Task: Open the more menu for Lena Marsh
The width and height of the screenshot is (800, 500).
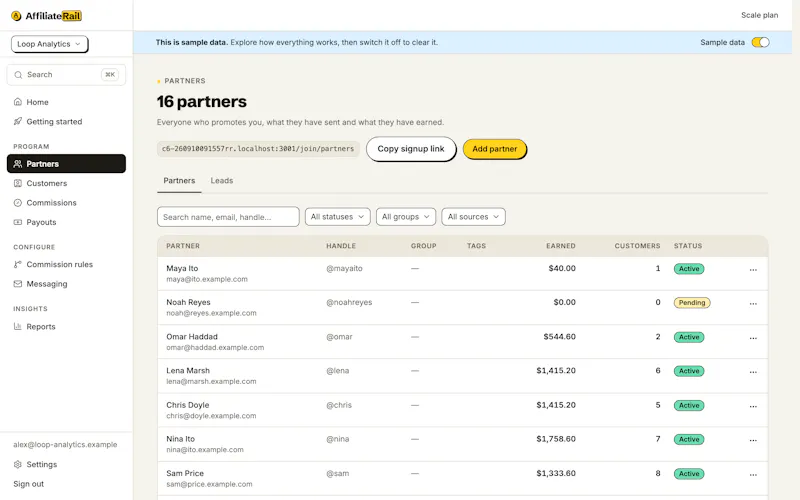Action: click(x=753, y=372)
